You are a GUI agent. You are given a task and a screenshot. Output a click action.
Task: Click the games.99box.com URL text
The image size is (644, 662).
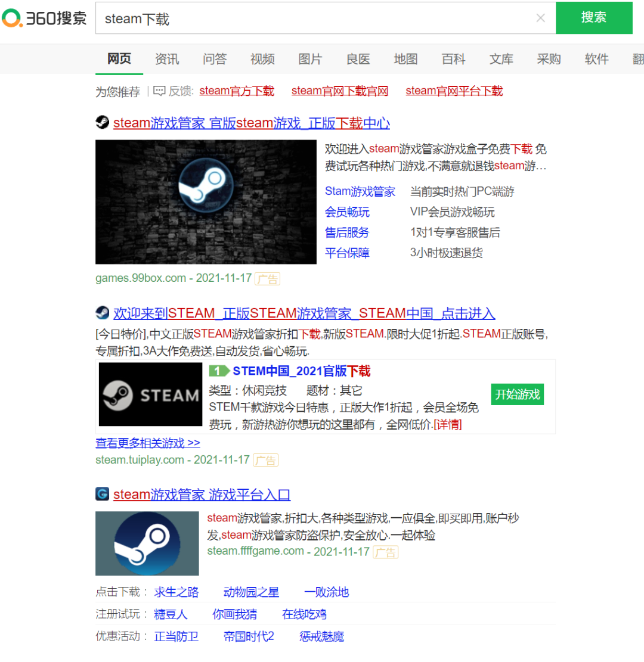pos(141,278)
